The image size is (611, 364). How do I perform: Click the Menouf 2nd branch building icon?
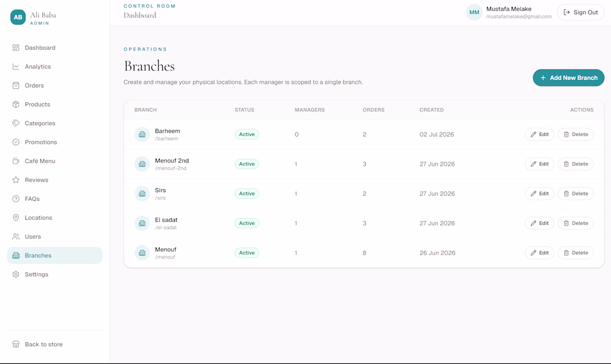(x=142, y=164)
